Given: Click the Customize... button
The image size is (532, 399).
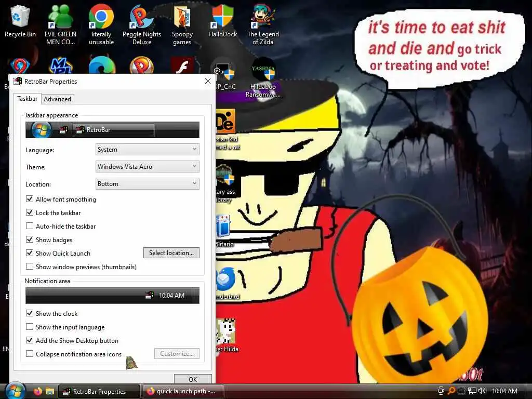Looking at the screenshot, I should (177, 353).
